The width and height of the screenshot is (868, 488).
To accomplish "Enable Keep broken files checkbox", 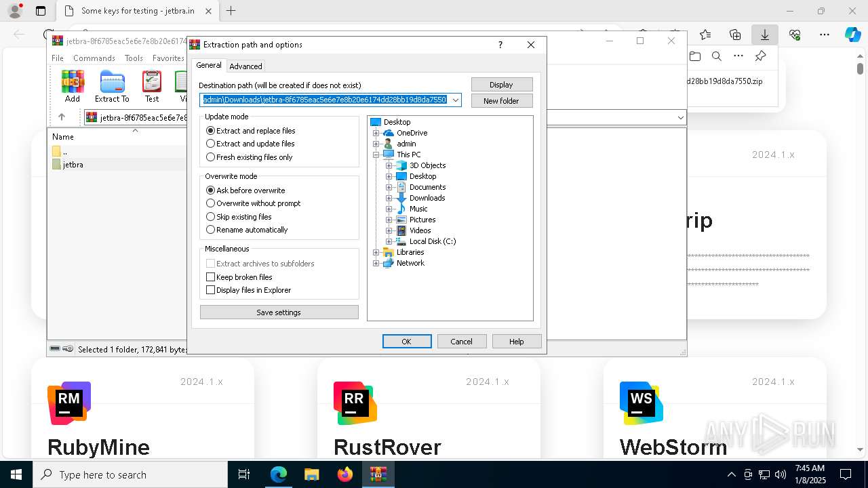I will pos(239,277).
